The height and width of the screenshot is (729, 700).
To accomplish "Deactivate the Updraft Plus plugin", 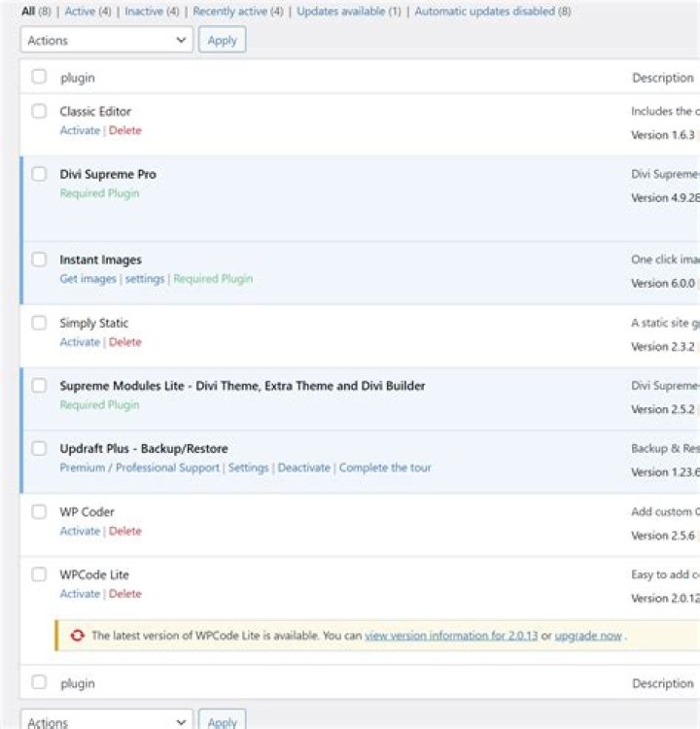I will pyautogui.click(x=303, y=468).
